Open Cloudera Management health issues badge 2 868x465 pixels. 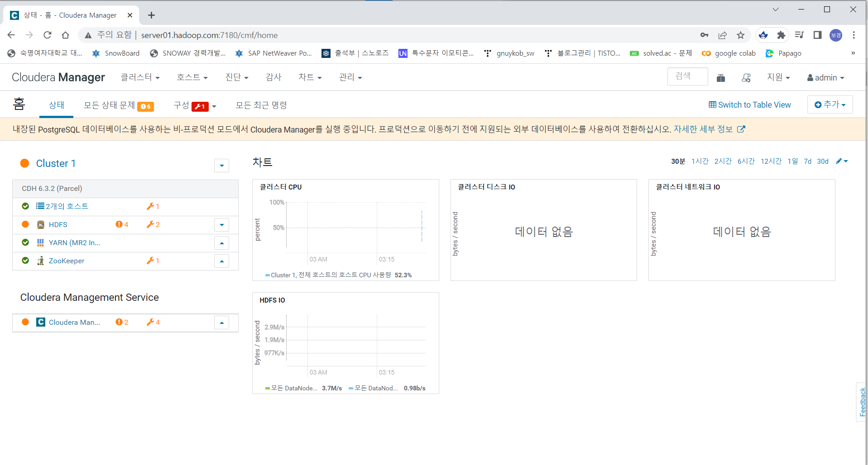coord(122,322)
